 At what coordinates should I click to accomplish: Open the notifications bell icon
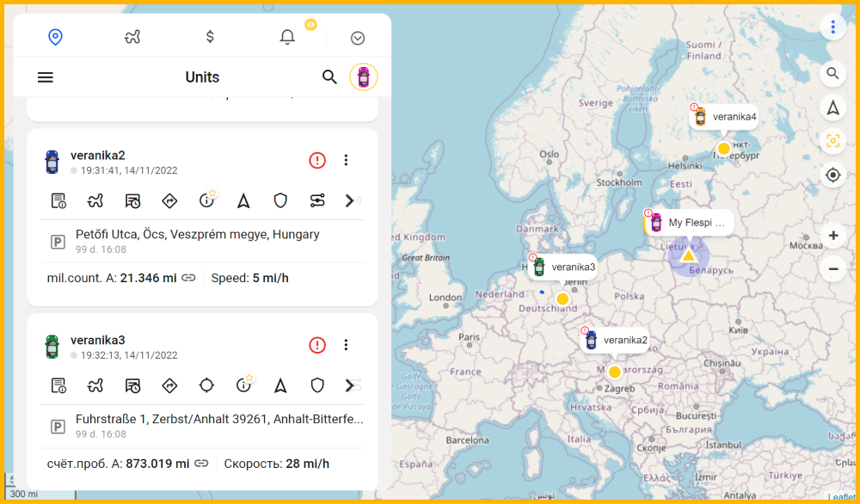[286, 37]
